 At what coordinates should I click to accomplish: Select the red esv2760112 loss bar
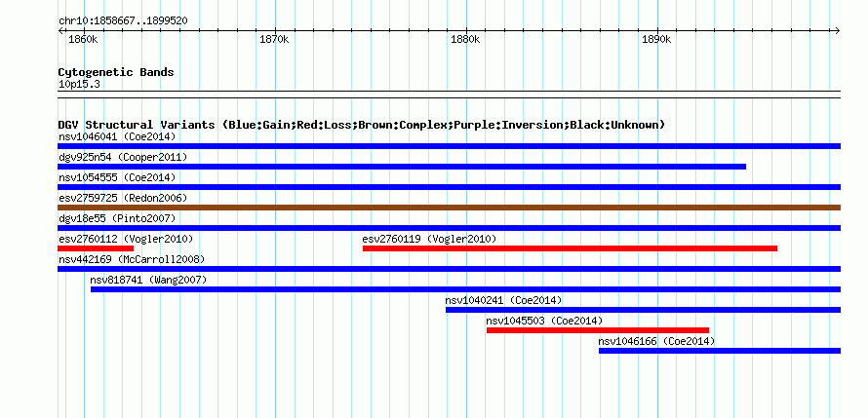96,248
